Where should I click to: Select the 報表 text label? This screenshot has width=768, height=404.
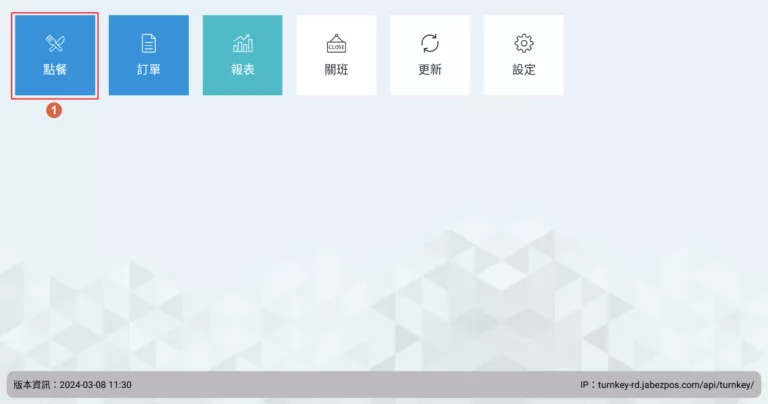pos(242,70)
